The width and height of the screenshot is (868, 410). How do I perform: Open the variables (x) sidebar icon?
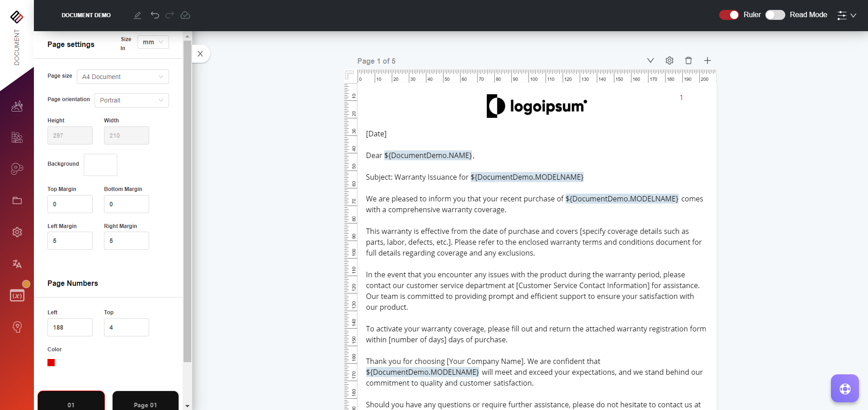[17, 296]
